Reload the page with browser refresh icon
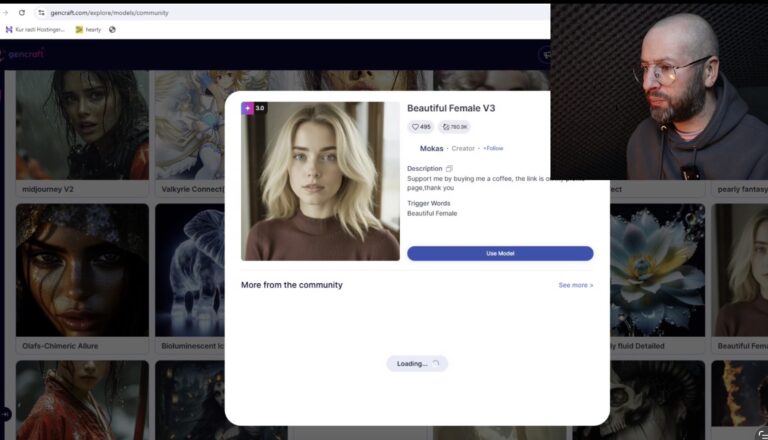 (22, 12)
